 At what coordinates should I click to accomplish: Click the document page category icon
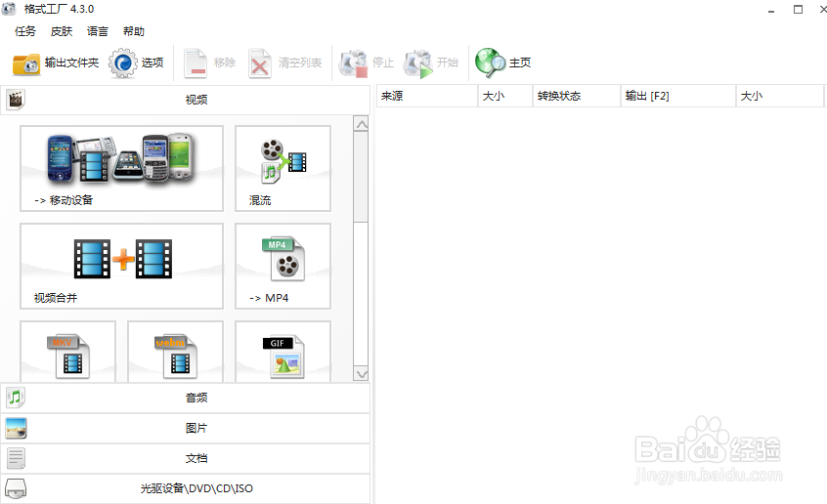(x=16, y=459)
